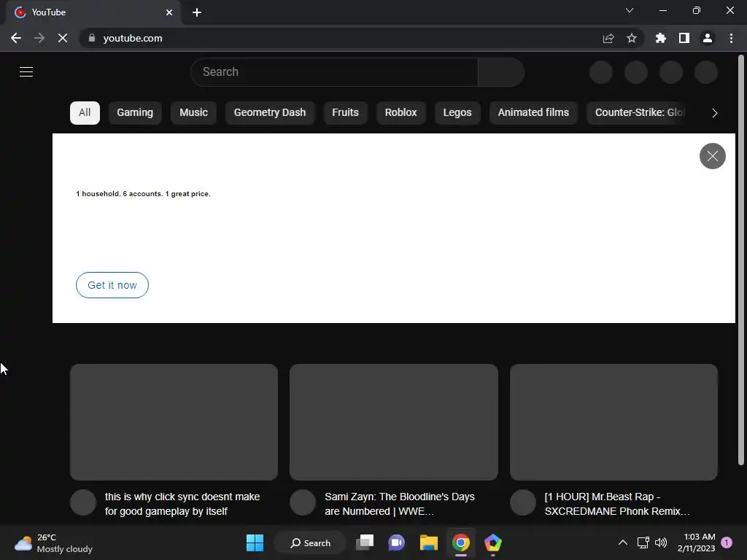747x560 pixels.
Task: Open the pentagon-colored app on taskbar
Action: [x=492, y=542]
